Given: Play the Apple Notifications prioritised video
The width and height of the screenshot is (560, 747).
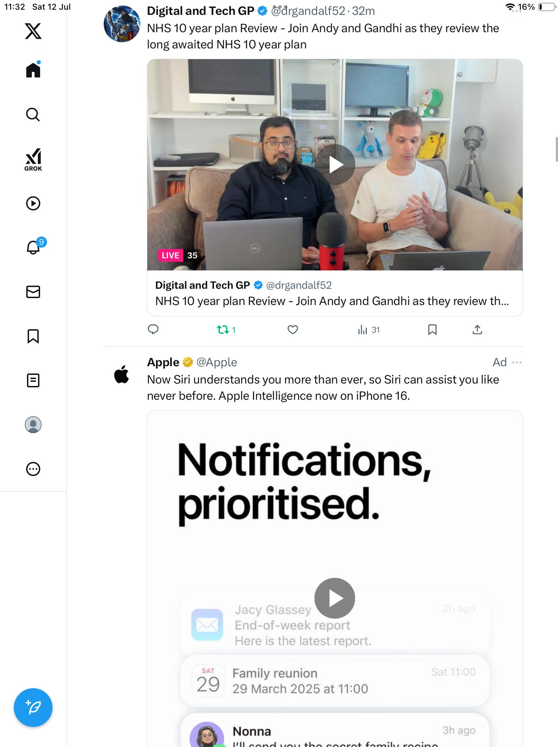Looking at the screenshot, I should pos(335,598).
